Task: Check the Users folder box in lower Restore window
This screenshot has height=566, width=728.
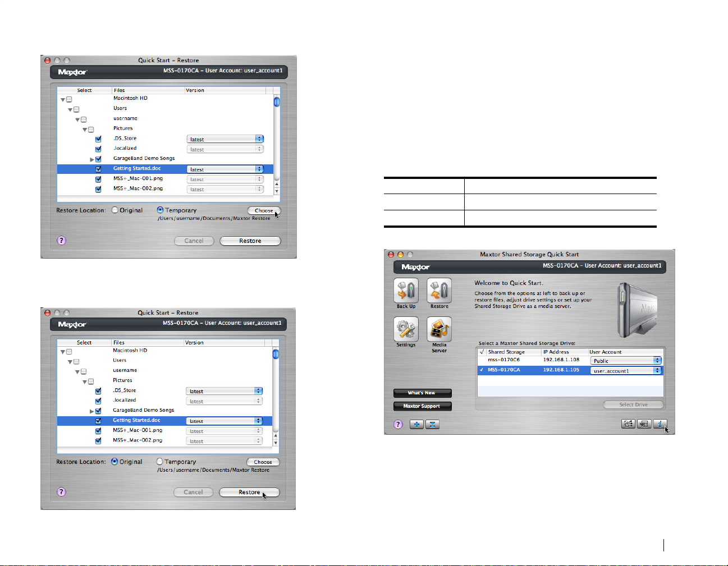Action: click(76, 362)
